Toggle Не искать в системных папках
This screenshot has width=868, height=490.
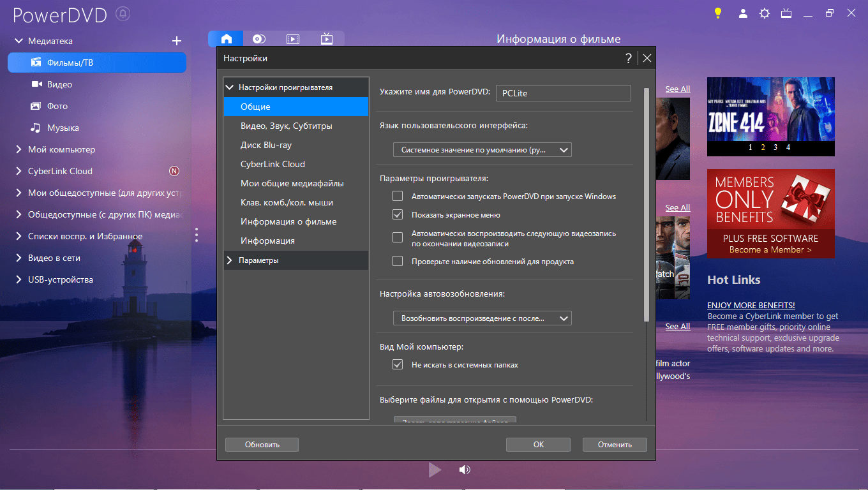click(398, 365)
